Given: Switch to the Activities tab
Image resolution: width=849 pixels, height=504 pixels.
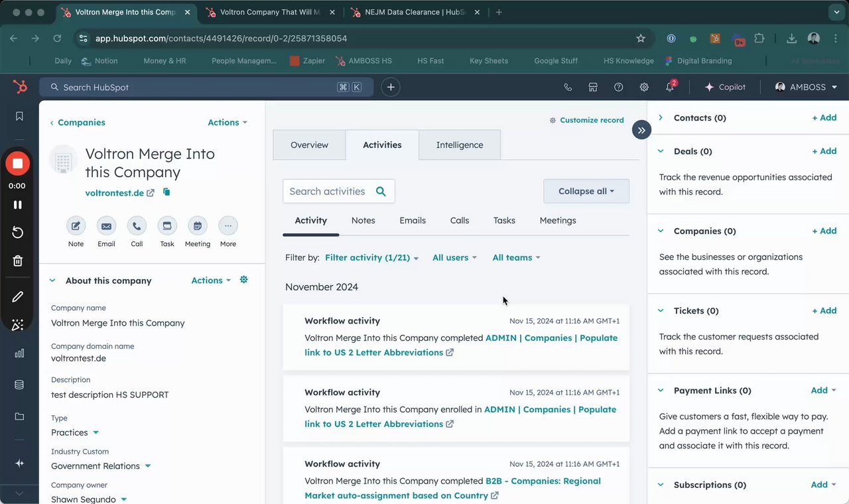Looking at the screenshot, I should 382,145.
